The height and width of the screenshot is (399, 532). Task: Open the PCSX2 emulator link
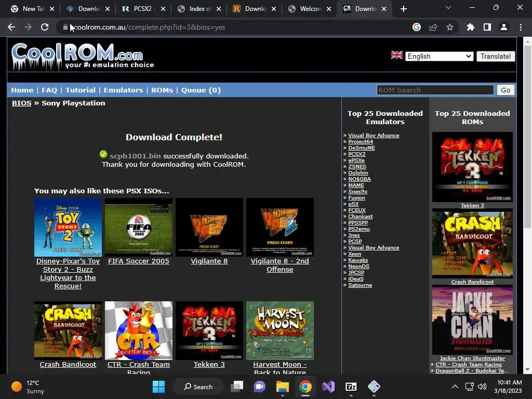tap(356, 154)
